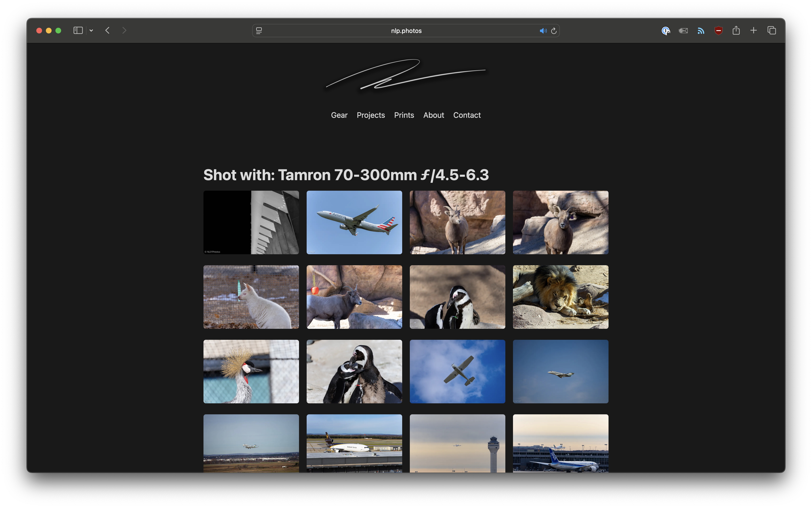
Task: Visit the Contact page
Action: click(x=467, y=115)
